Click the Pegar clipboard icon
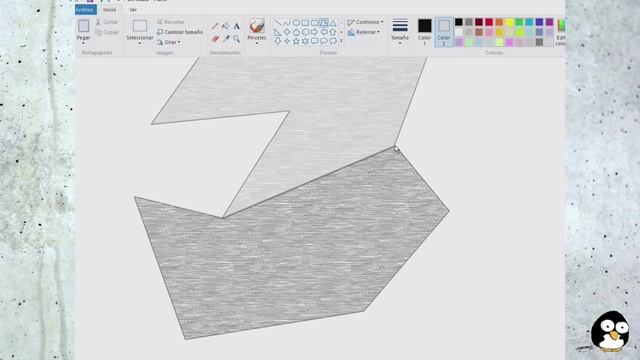The width and height of the screenshot is (640, 360). (x=84, y=26)
